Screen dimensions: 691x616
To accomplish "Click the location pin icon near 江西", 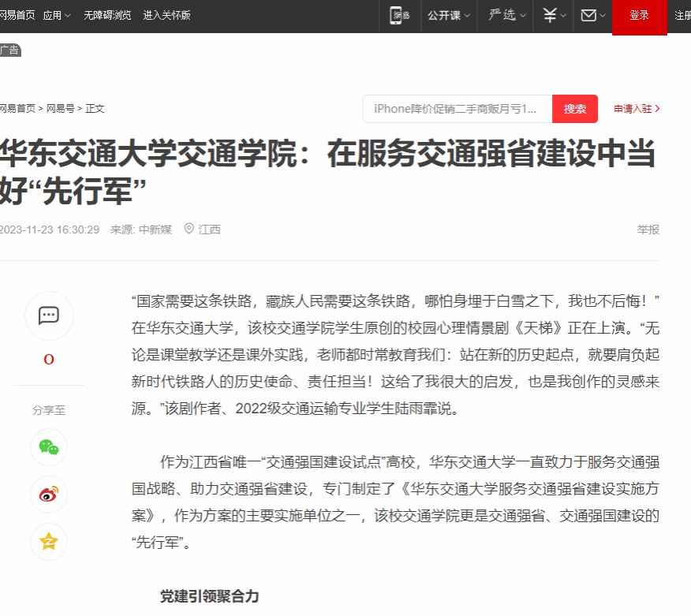I will click(x=189, y=230).
